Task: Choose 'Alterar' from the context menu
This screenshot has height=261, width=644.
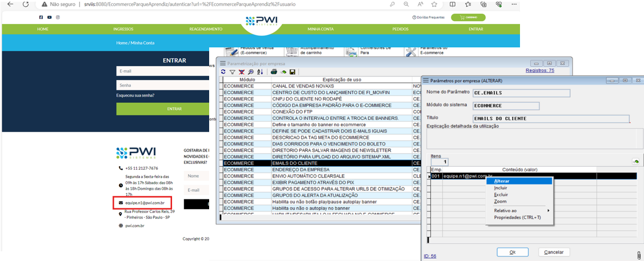Action: (x=502, y=181)
